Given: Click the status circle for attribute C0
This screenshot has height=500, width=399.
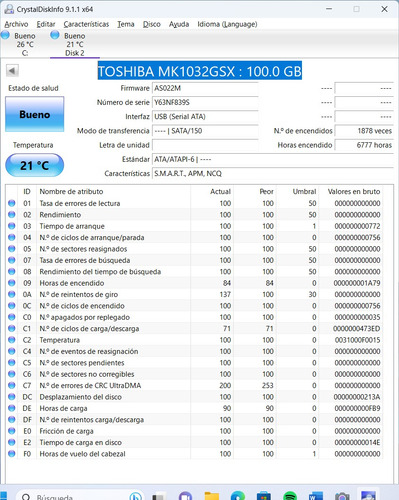Looking at the screenshot, I should pyautogui.click(x=12, y=317).
